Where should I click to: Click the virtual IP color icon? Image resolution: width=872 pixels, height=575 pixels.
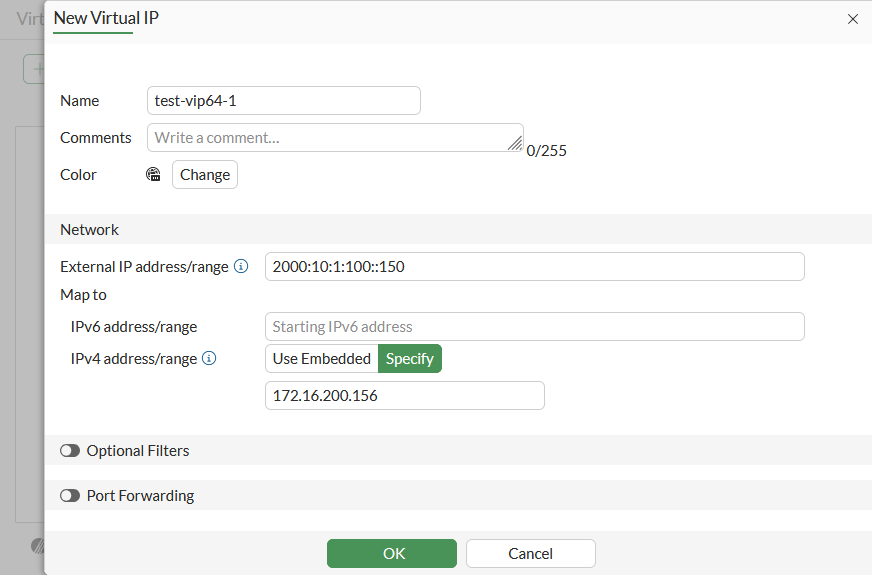click(x=153, y=175)
